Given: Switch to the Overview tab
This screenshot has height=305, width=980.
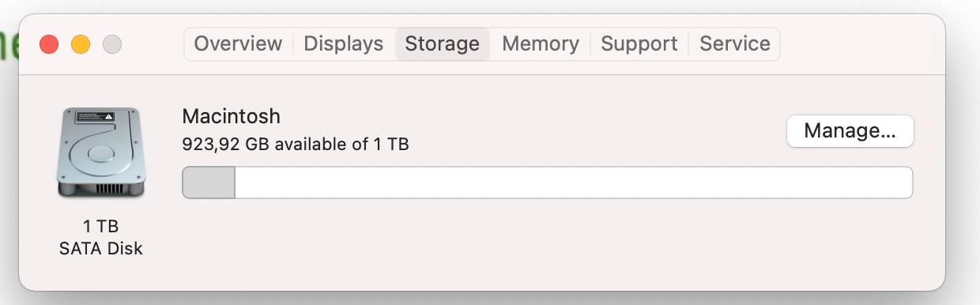Looking at the screenshot, I should coord(238,43).
